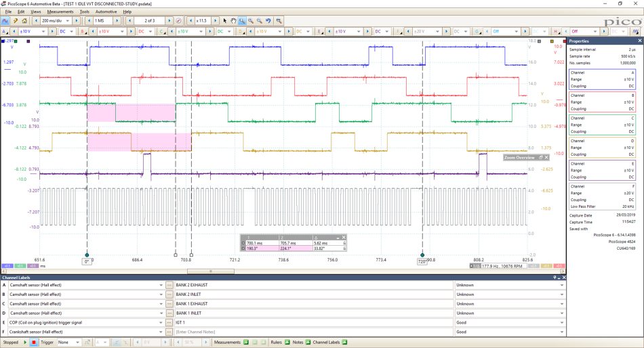This screenshot has height=348, width=644.
Task: Toggle the Notes panel display
Action: click(308, 343)
